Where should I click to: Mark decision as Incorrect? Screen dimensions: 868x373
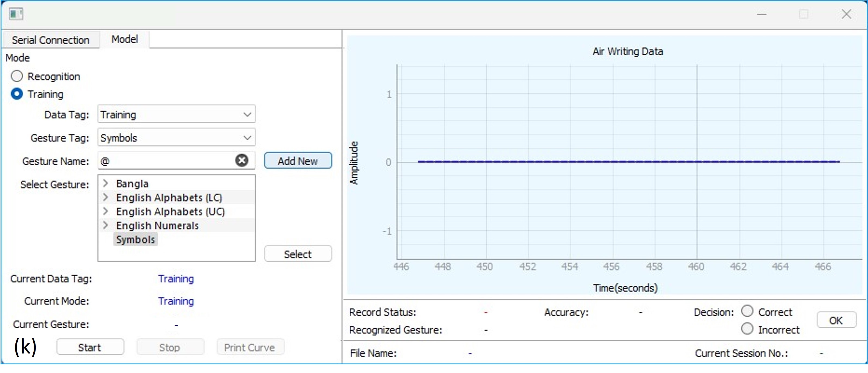click(747, 329)
